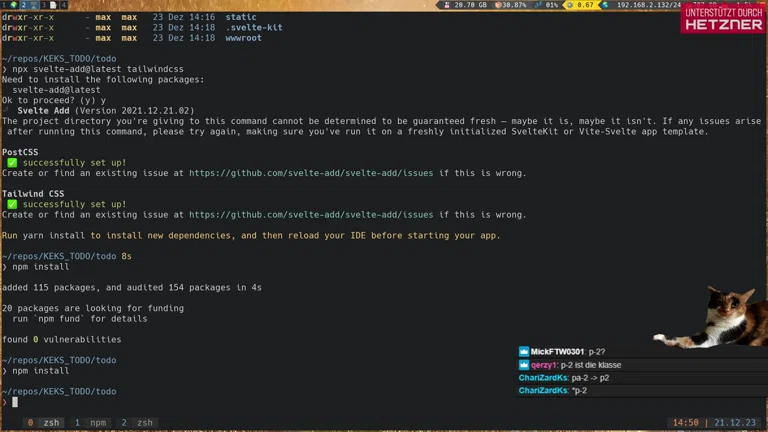Screen dimensions: 768x432
Task: Click the .svelte-kit directory name
Action: [x=254, y=27]
